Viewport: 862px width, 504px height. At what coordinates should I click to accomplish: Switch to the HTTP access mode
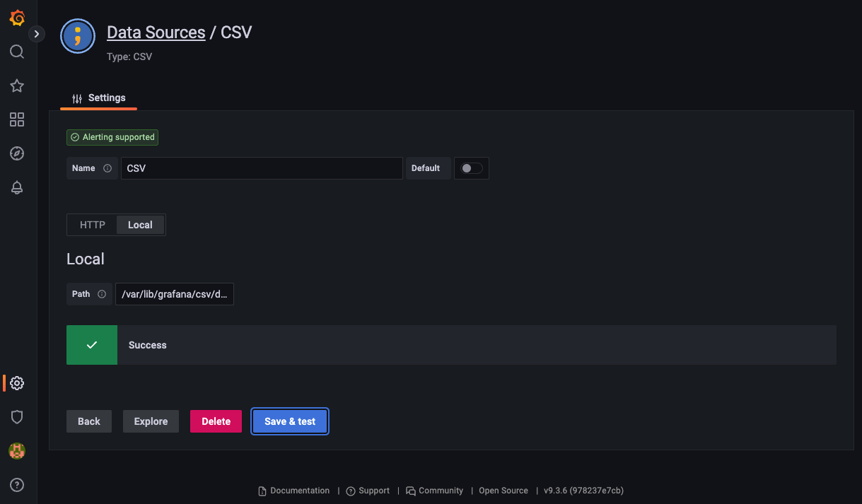point(92,225)
